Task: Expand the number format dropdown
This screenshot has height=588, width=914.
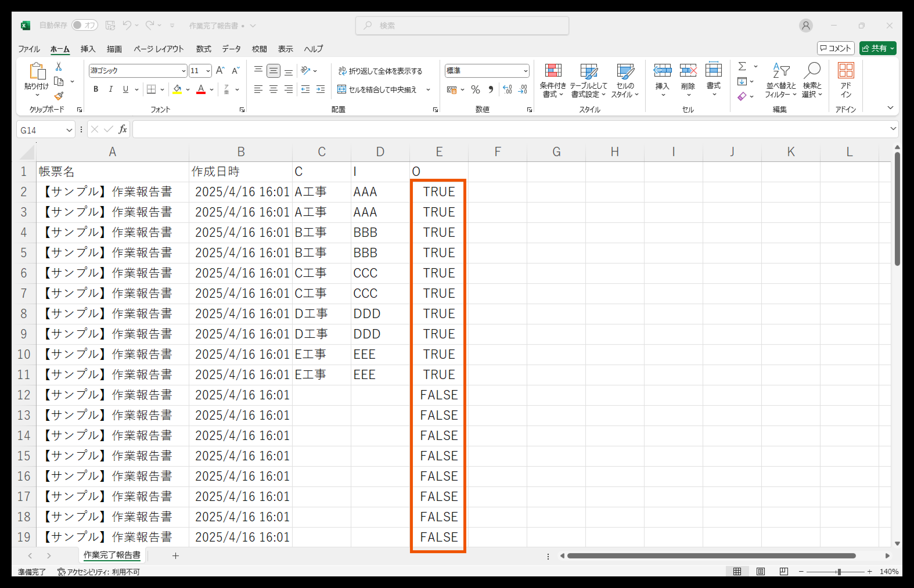Action: [526, 71]
